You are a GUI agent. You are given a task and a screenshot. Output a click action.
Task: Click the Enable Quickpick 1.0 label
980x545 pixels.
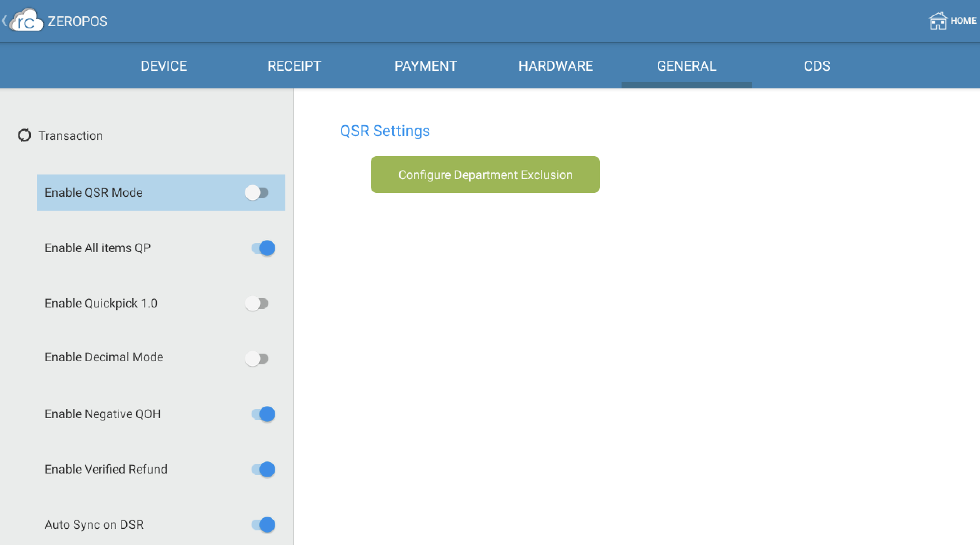click(x=101, y=303)
